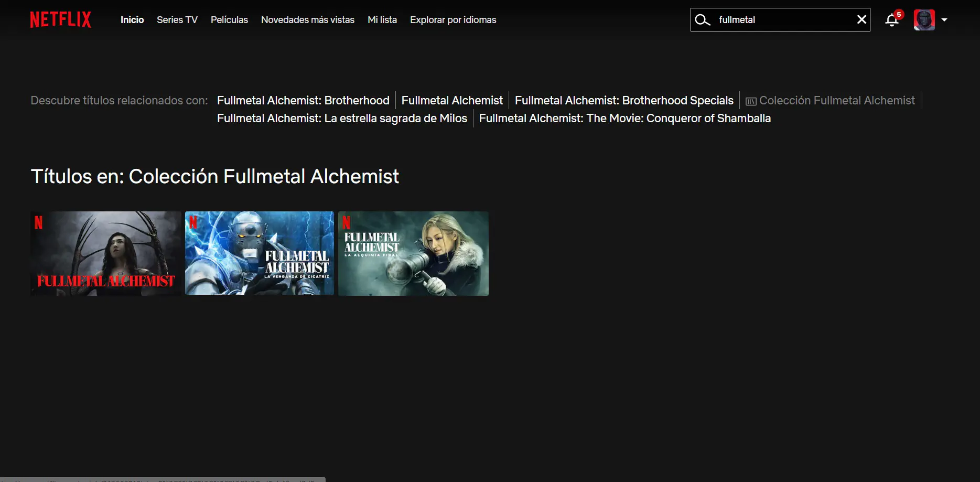
Task: Select the plain Fullmetal Alchemist related link
Action: [452, 100]
